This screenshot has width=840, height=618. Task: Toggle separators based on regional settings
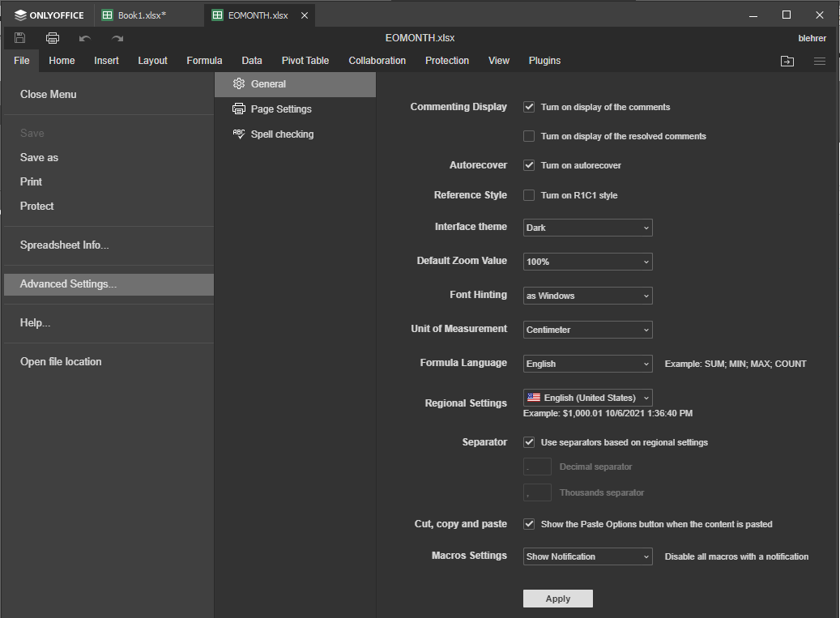tap(529, 441)
